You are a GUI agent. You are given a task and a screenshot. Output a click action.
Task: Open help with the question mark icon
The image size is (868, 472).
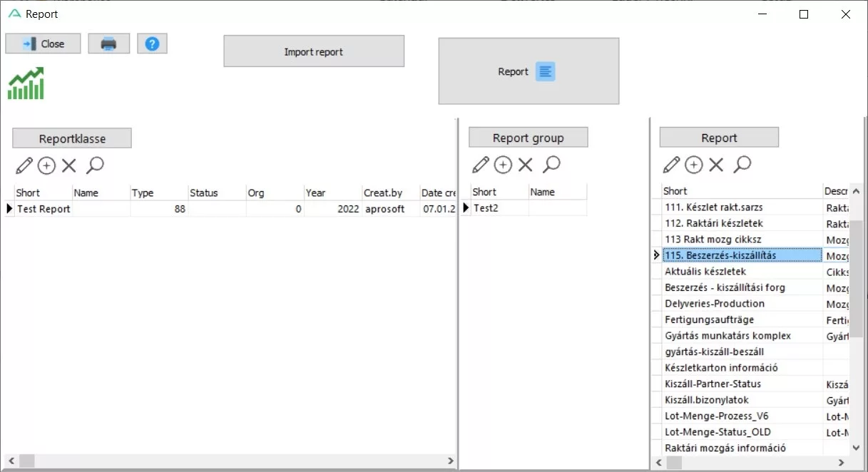(152, 43)
